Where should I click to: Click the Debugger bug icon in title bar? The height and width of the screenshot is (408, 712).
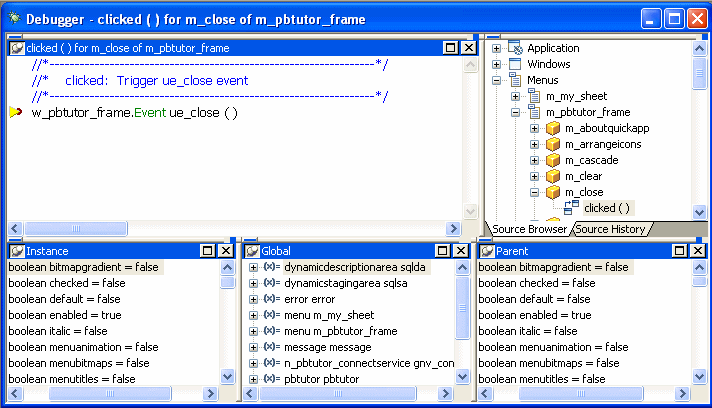tap(15, 18)
